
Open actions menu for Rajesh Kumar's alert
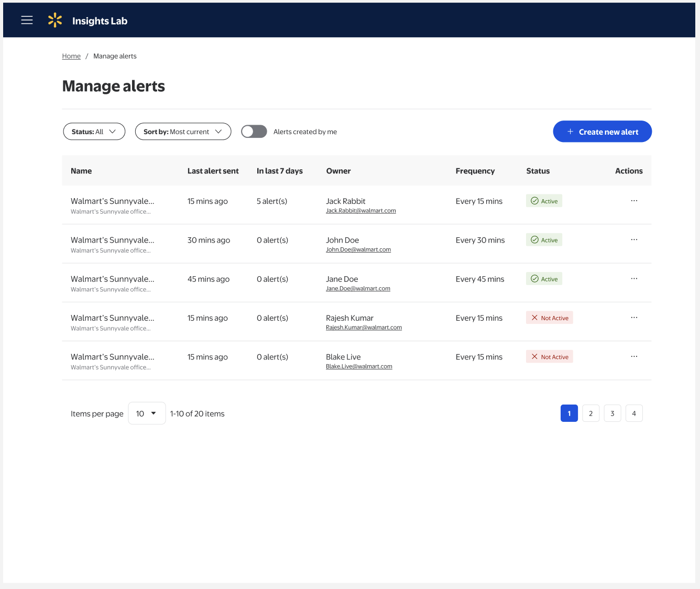[x=634, y=318]
